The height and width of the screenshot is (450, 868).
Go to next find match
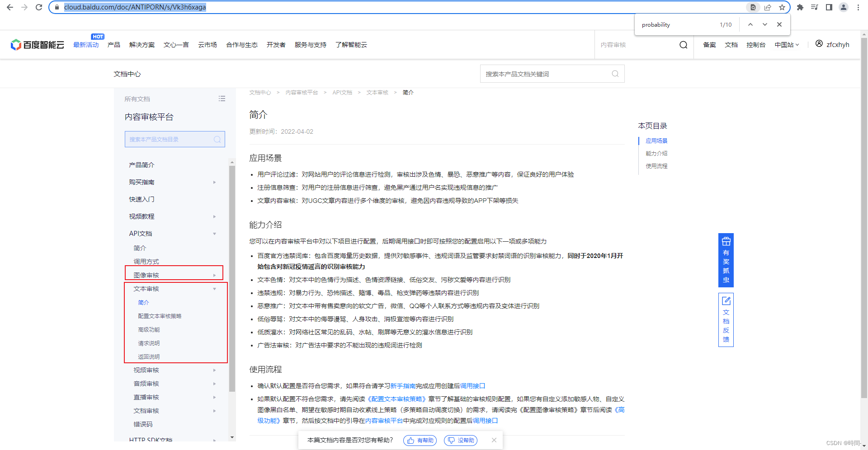pyautogui.click(x=765, y=24)
